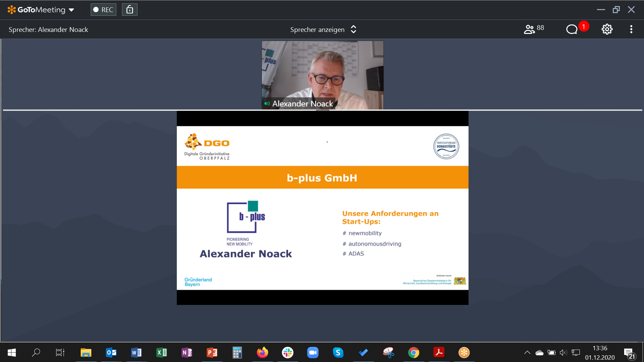The width and height of the screenshot is (644, 362).
Task: Open Skype from the taskbar
Action: point(338,352)
